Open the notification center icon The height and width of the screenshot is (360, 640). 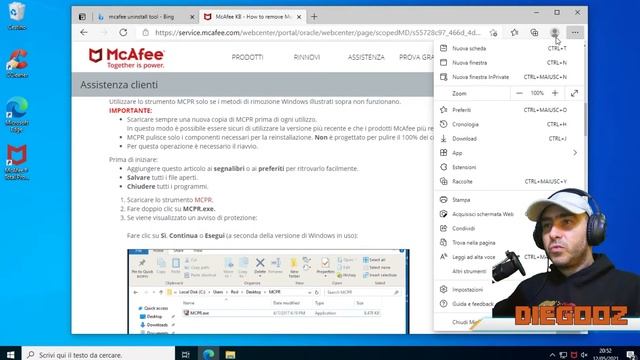pyautogui.click(x=631, y=355)
